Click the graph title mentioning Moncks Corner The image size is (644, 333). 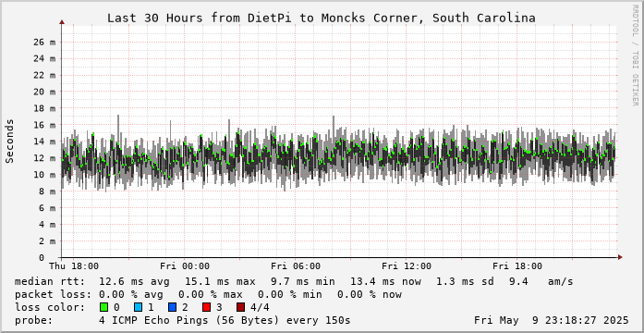coord(322,18)
